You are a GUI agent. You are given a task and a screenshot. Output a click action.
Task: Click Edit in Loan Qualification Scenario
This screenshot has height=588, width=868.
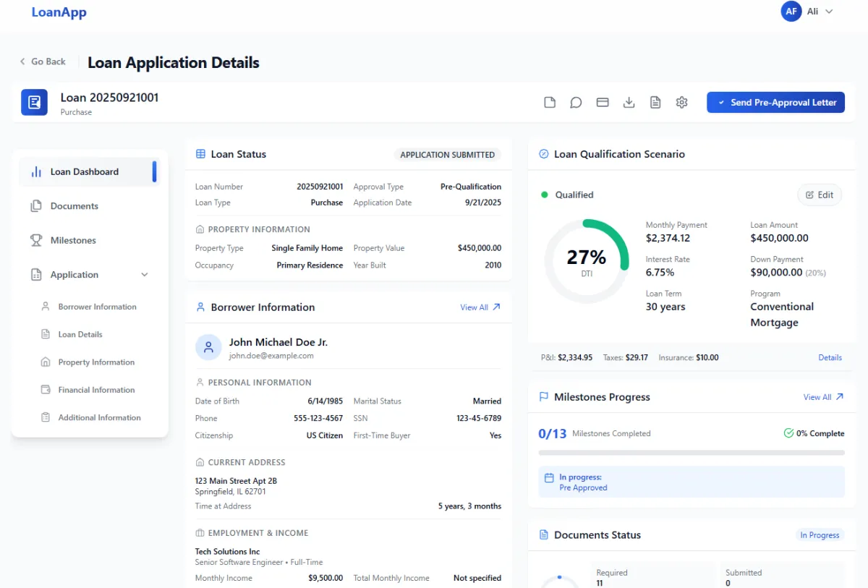click(820, 195)
